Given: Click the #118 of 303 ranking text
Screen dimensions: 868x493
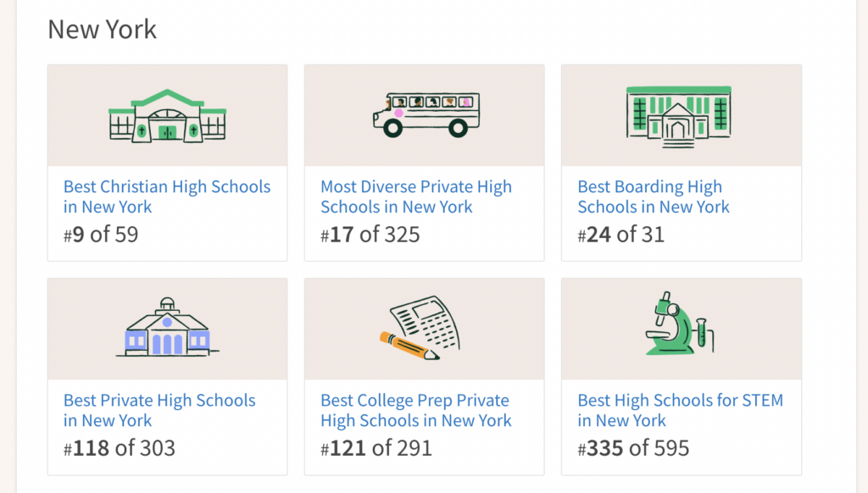Looking at the screenshot, I should pyautogui.click(x=119, y=447).
